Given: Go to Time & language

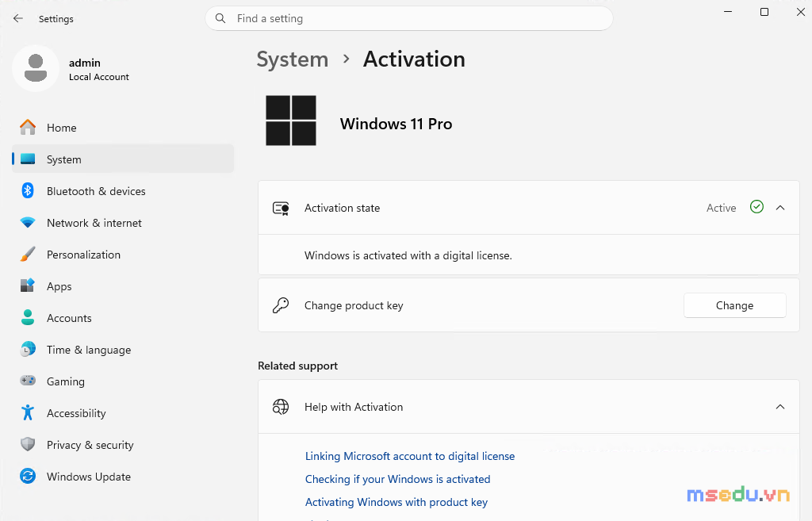Looking at the screenshot, I should coord(123,350).
